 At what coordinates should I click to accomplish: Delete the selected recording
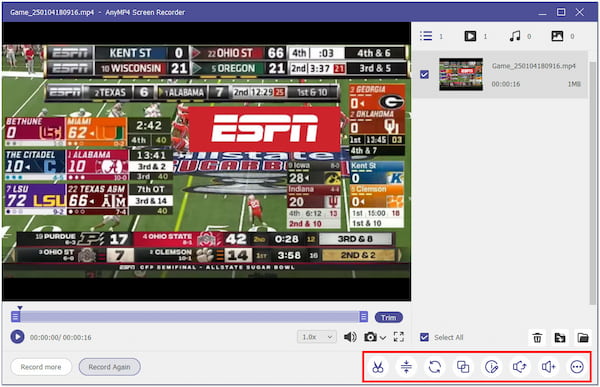click(537, 338)
